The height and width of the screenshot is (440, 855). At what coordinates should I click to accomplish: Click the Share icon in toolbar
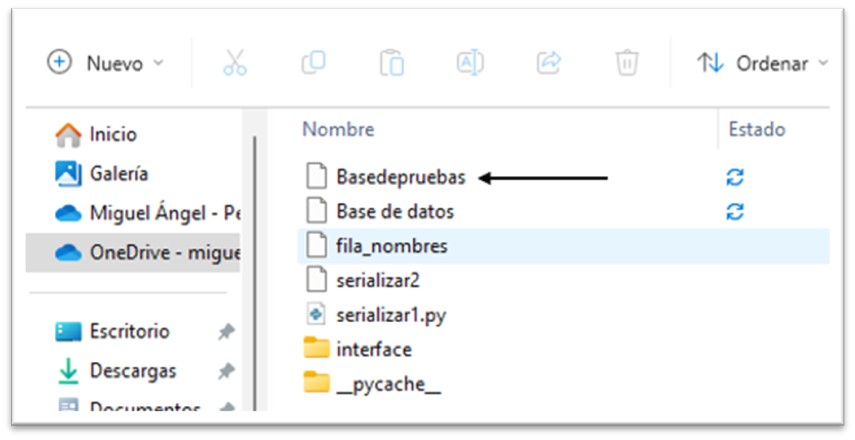click(548, 63)
